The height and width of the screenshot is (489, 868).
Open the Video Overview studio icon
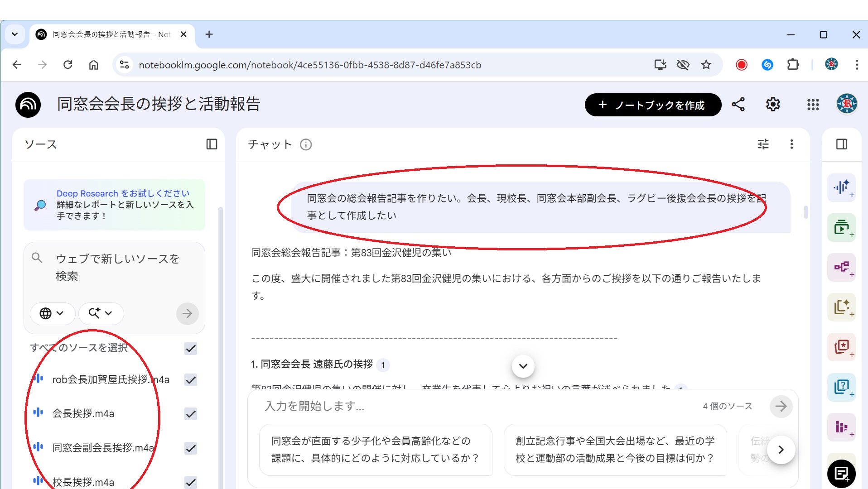click(x=841, y=227)
